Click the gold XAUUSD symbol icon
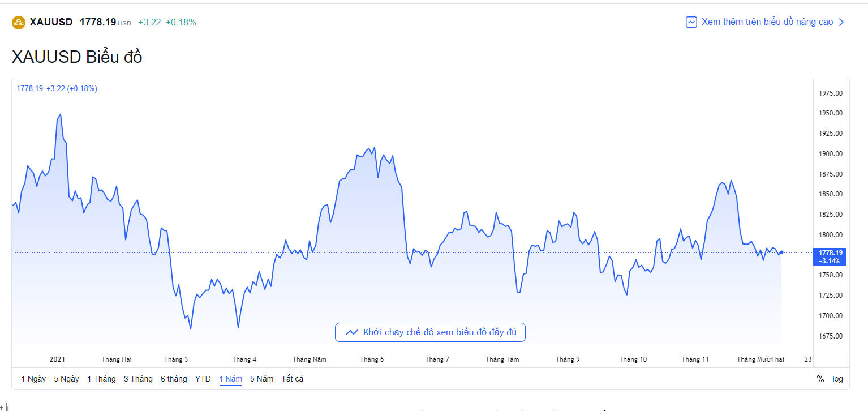Screen dimensions: 868x411 (19, 23)
